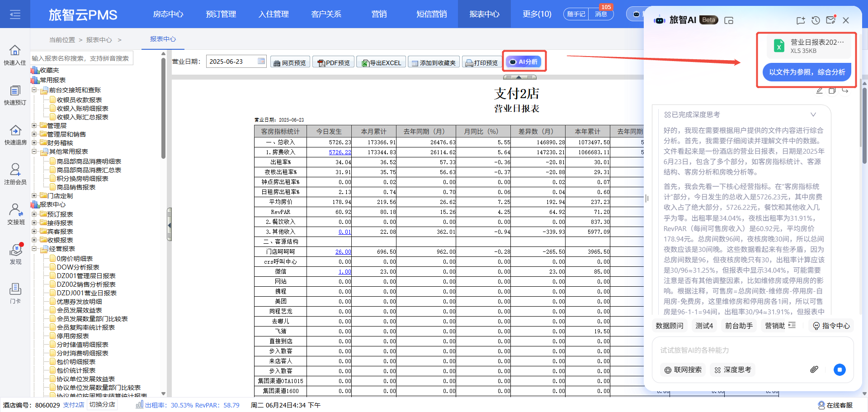Screen dimensions: 868x412
Task: Collapse the 经营报表 tree folder
Action: pyautogui.click(x=34, y=248)
